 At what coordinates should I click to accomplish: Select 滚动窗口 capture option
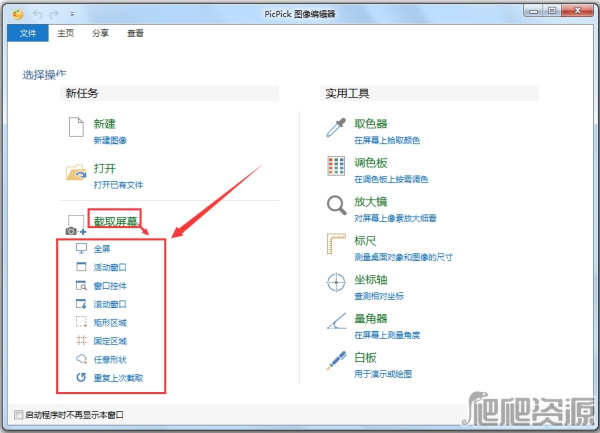(110, 304)
